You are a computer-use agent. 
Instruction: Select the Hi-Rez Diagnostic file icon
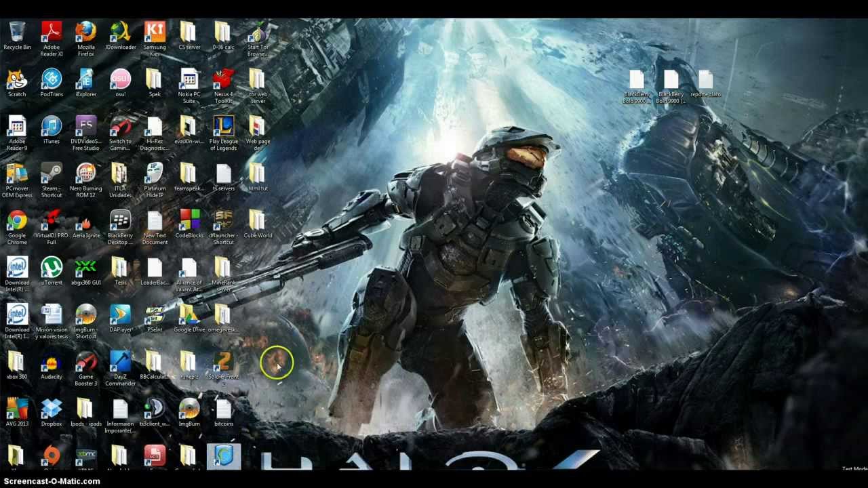(x=155, y=133)
